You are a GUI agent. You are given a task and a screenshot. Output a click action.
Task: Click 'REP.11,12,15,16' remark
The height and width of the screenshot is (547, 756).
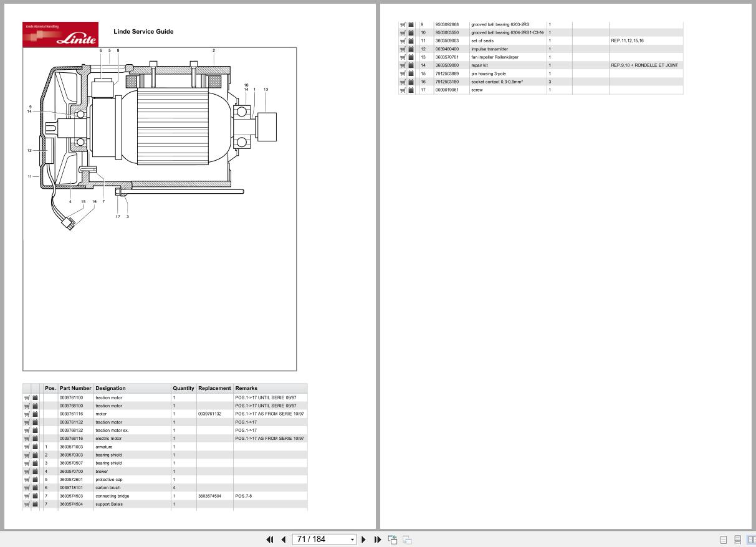coord(628,40)
